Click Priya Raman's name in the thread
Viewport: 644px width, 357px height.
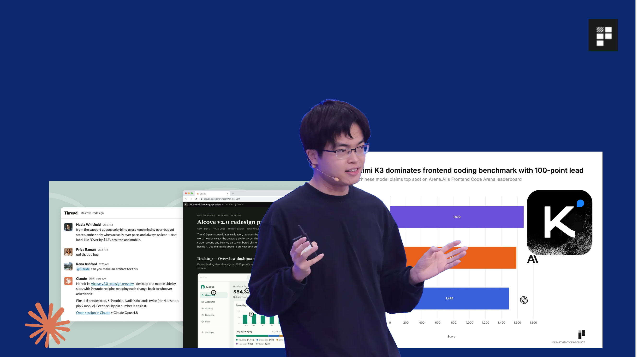point(86,249)
